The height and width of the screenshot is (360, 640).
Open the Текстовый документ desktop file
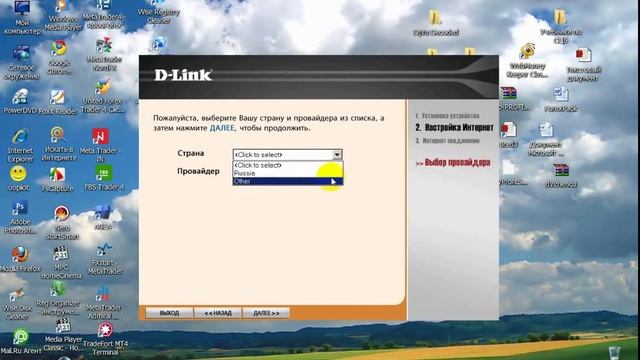click(x=584, y=64)
